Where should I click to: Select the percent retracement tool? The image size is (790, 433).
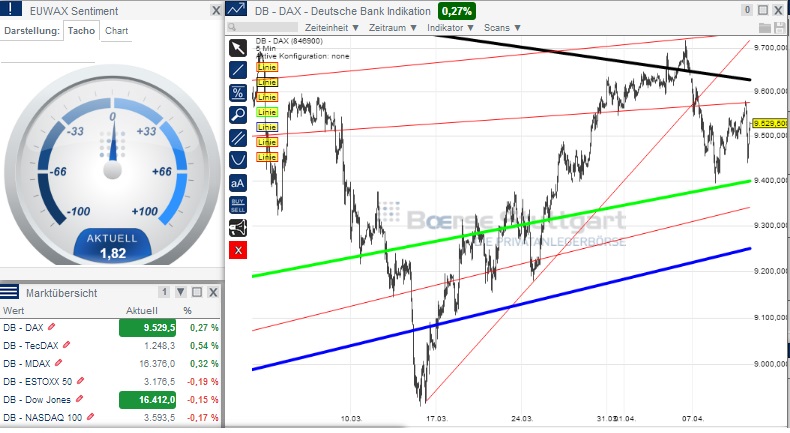pos(238,93)
